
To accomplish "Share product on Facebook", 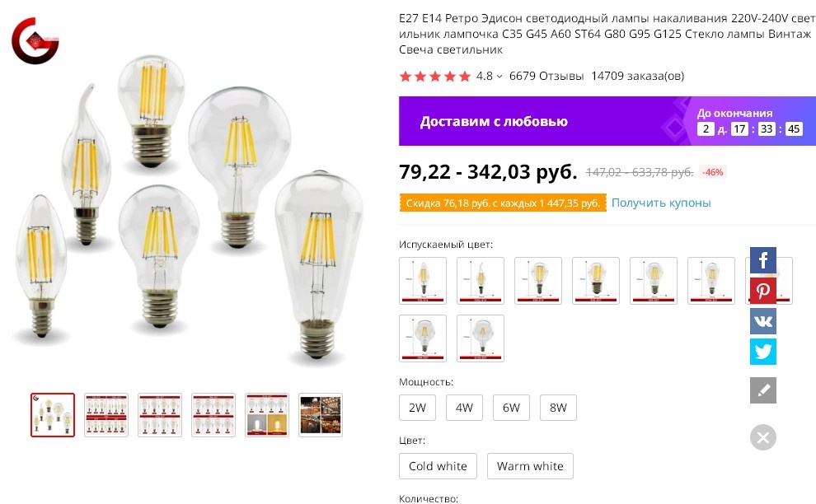I will [x=762, y=261].
